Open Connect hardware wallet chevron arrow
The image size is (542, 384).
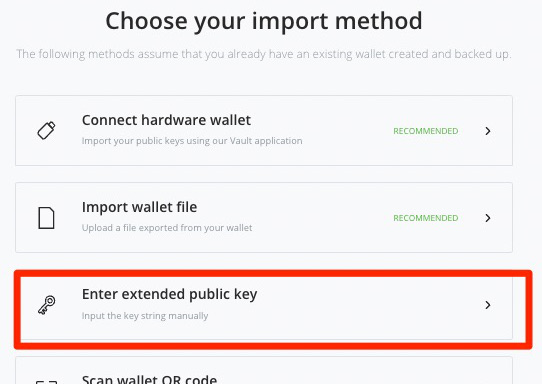coord(488,131)
